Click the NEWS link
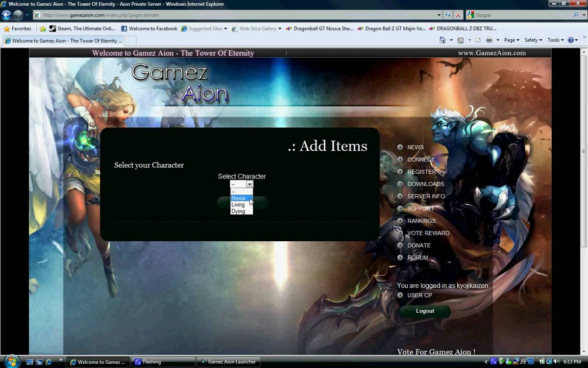The height and width of the screenshot is (368, 588). click(x=415, y=147)
